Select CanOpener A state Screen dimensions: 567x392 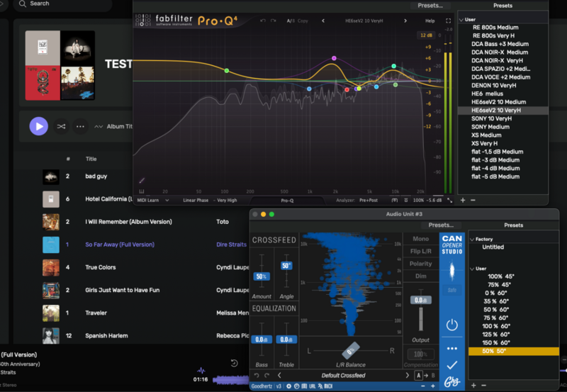click(x=418, y=376)
